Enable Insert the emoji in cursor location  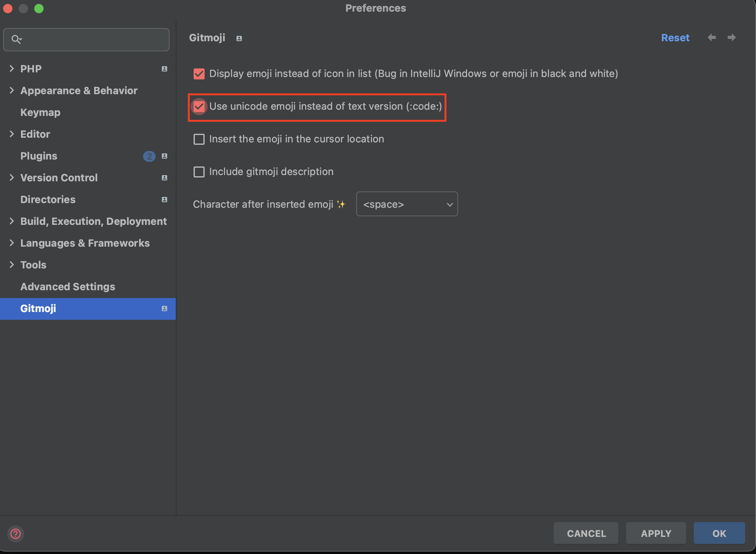(199, 139)
